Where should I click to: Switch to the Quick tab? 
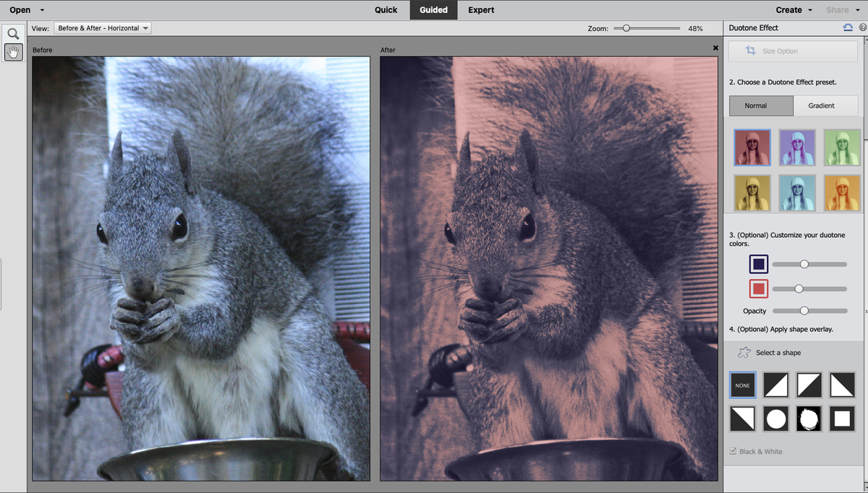tap(386, 10)
